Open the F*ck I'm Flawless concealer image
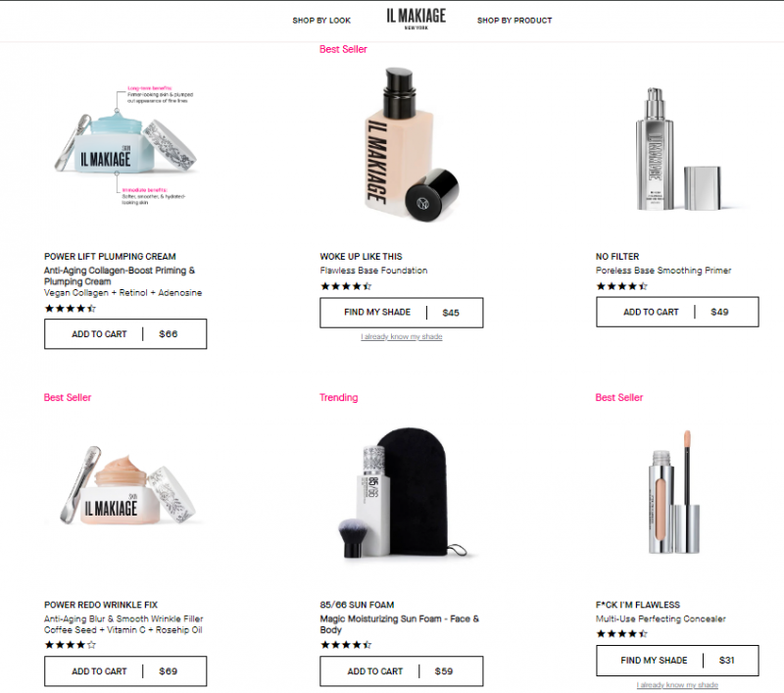 675,491
